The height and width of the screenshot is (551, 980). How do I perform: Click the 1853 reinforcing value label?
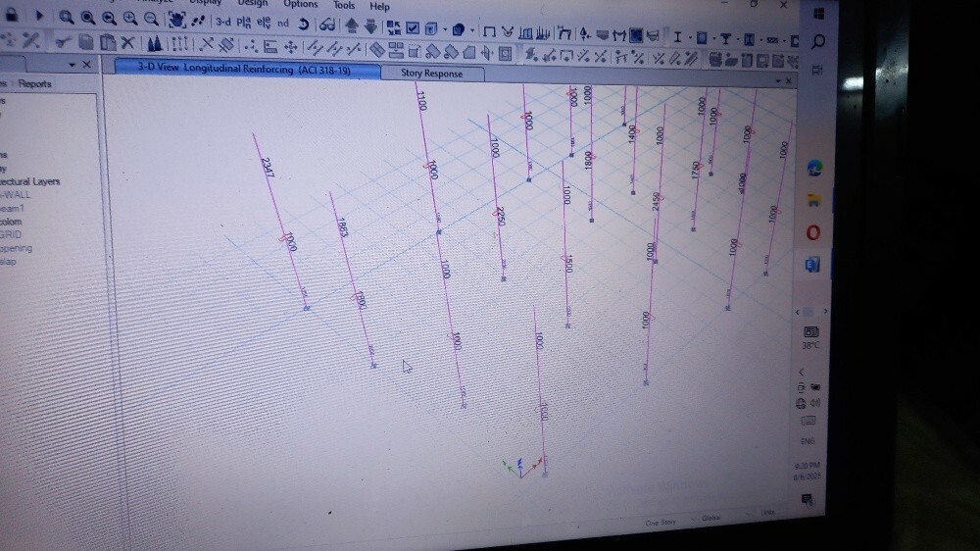[x=342, y=227]
